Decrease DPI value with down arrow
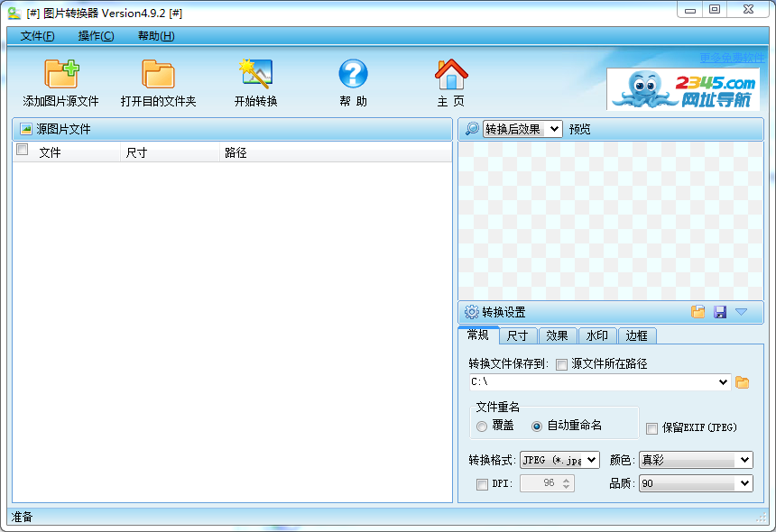This screenshot has width=776, height=532. [x=566, y=487]
